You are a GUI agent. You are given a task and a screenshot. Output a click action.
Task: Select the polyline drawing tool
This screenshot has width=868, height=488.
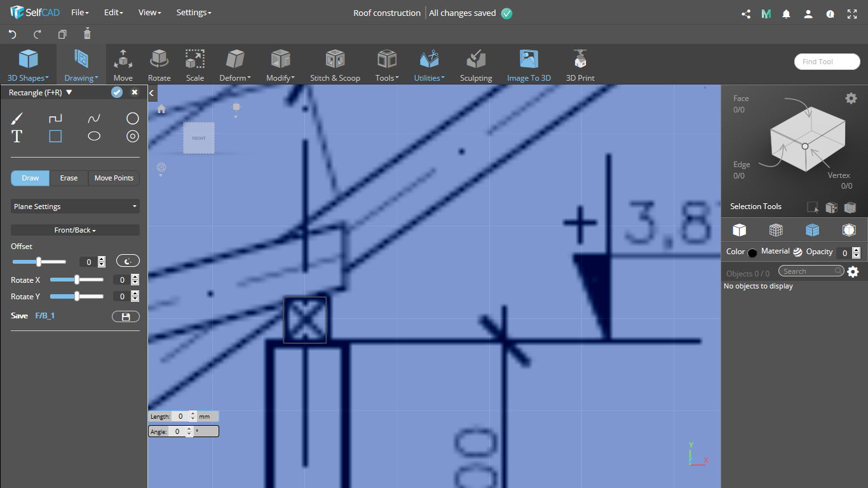tap(55, 119)
